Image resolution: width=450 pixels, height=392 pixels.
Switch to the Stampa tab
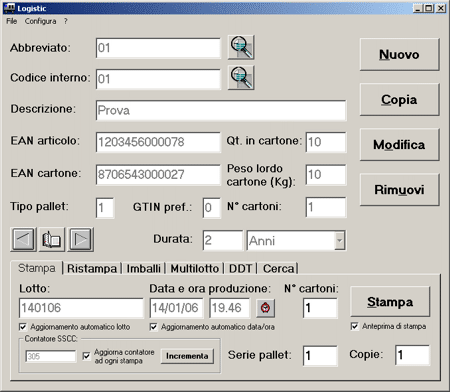point(37,268)
